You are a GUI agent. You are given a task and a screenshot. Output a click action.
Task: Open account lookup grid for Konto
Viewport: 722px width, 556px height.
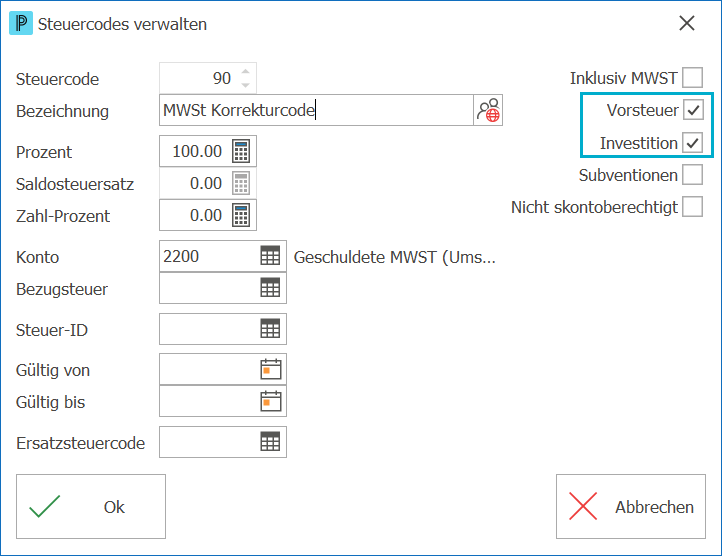(x=270, y=256)
